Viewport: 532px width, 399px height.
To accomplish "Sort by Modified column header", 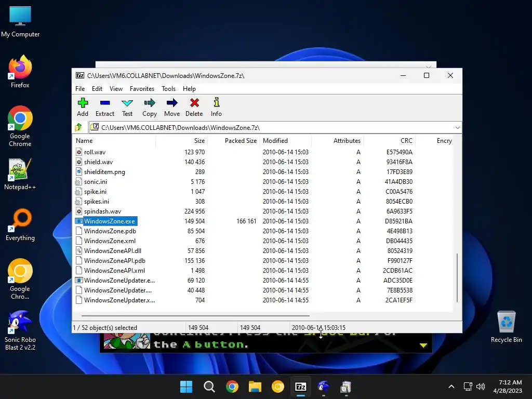I will pyautogui.click(x=285, y=140).
